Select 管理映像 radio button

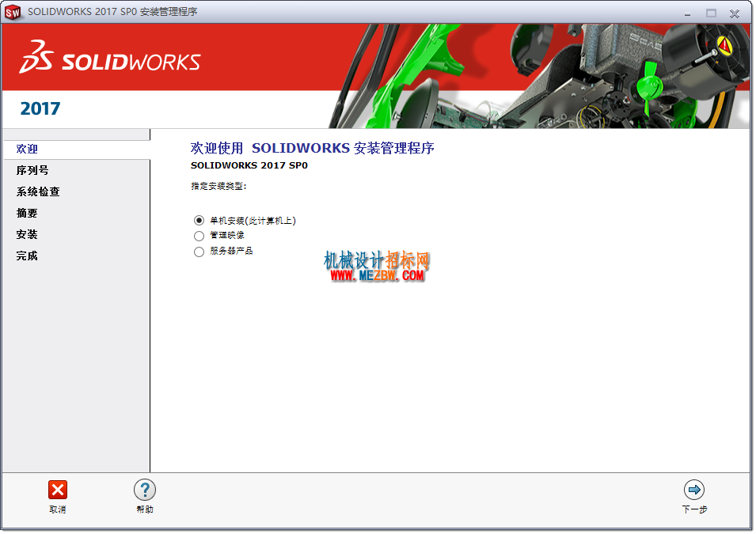(199, 237)
